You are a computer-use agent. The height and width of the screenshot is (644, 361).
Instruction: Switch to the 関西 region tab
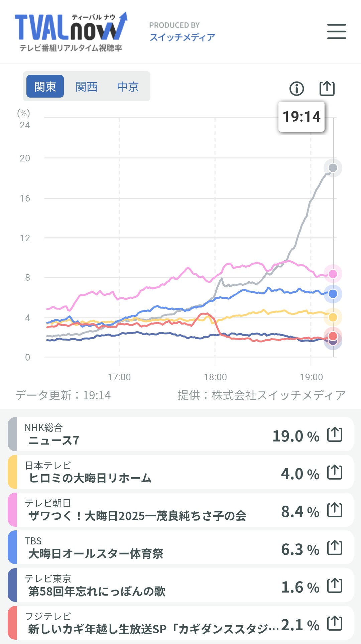(86, 87)
